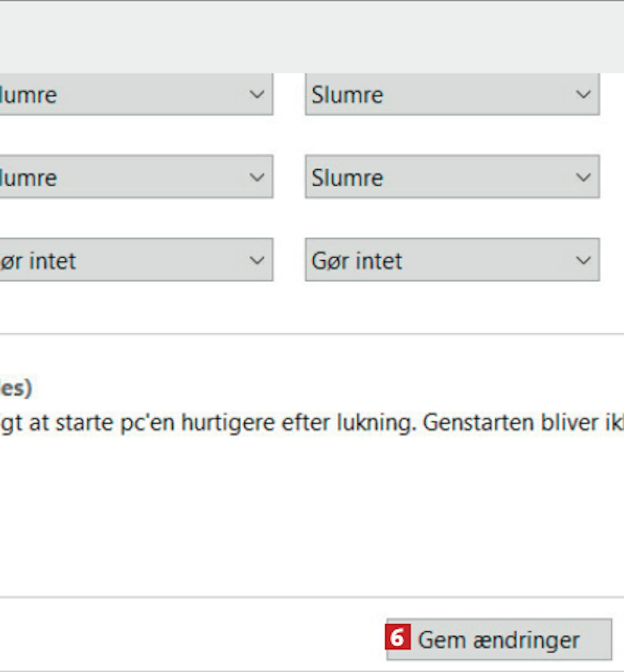The height and width of the screenshot is (672, 624).
Task: Click the chevron arrow of the second-row right Slumre box
Action: tap(583, 178)
